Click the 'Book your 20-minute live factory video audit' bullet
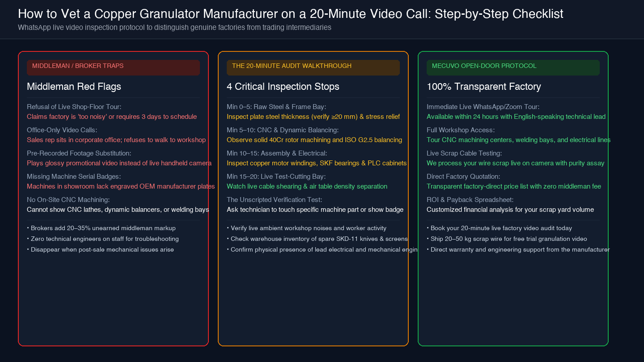Image resolution: width=644 pixels, height=362 pixels. [x=499, y=228]
